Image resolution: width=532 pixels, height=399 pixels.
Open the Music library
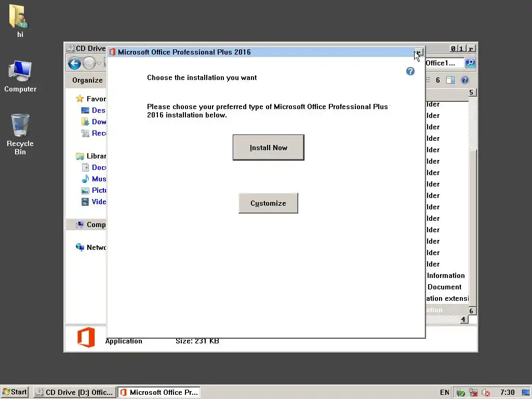(94, 179)
